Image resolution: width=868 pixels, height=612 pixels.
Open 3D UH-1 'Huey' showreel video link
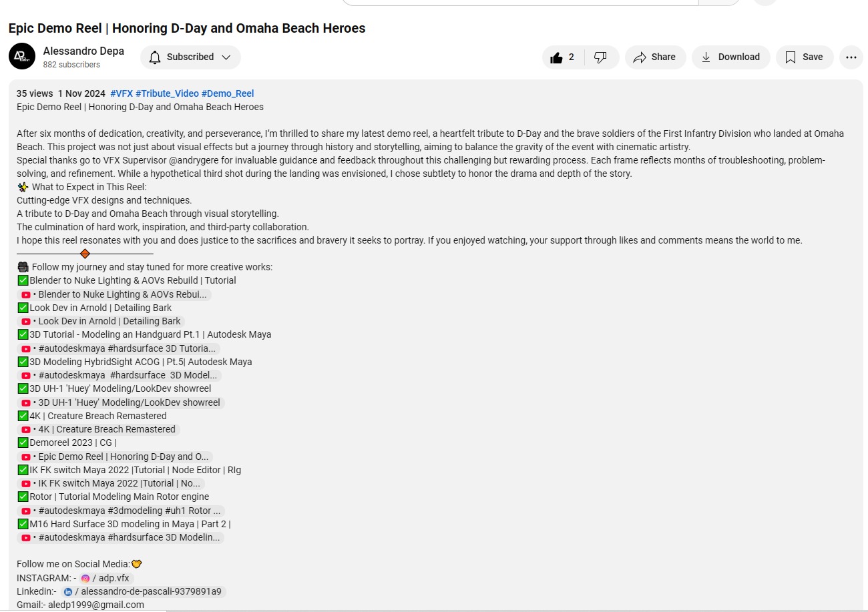pyautogui.click(x=121, y=402)
